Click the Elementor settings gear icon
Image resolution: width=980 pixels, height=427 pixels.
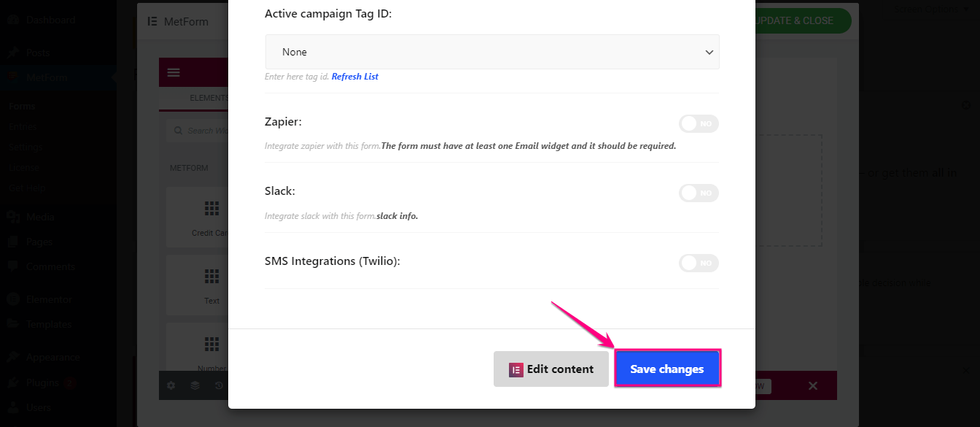tap(171, 385)
